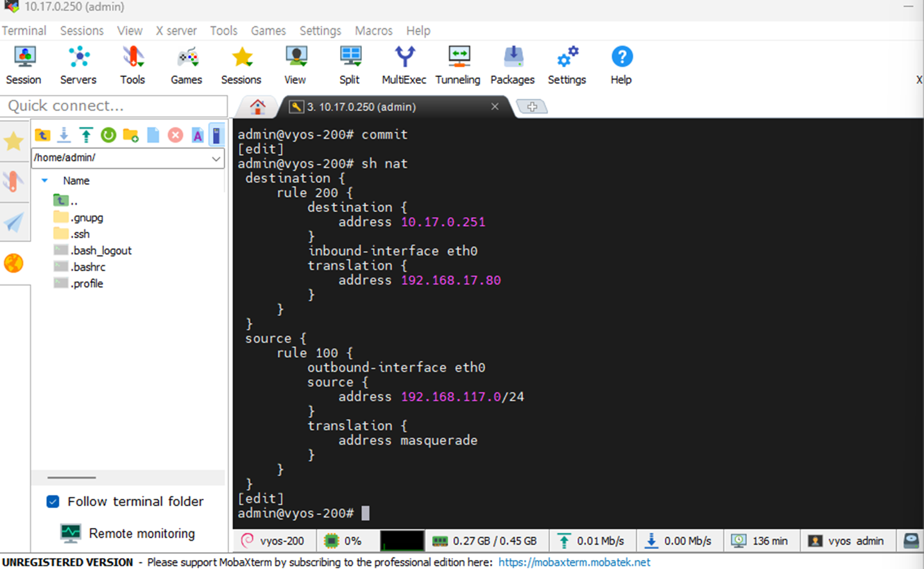Expand the /home/admin/ path dropdown
Viewport: 924px width, 569px height.
(216, 158)
